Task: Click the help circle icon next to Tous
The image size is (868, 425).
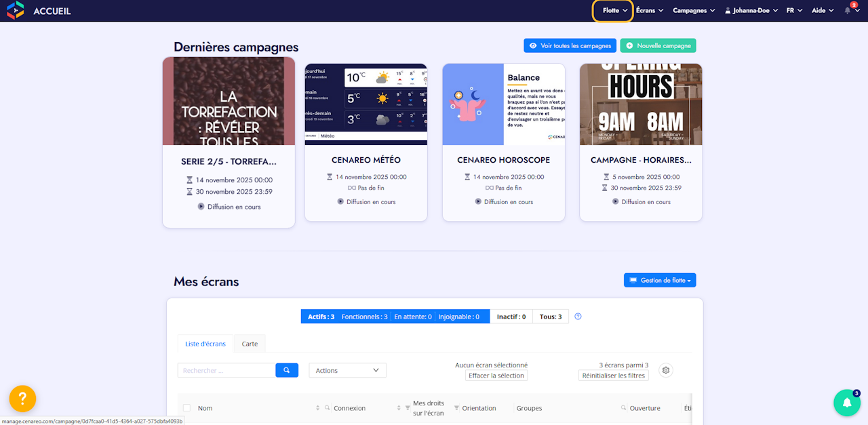Action: [578, 317]
